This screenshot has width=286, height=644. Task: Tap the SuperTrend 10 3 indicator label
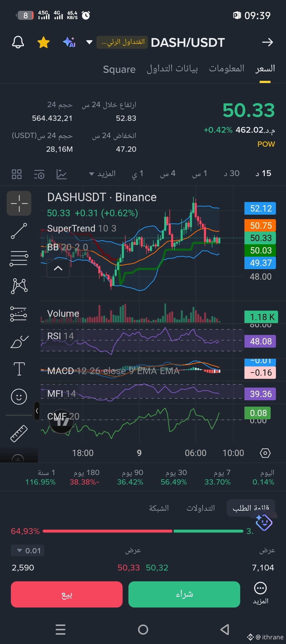82,228
